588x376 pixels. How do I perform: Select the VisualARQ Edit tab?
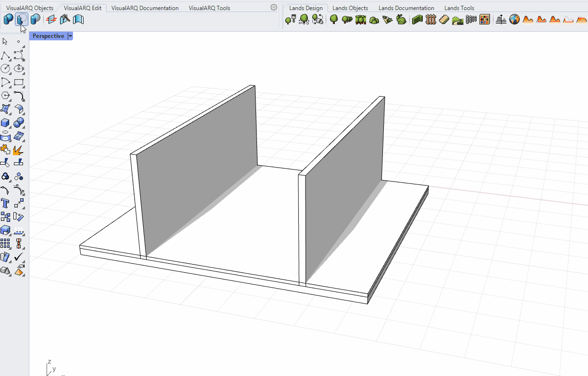pyautogui.click(x=82, y=8)
